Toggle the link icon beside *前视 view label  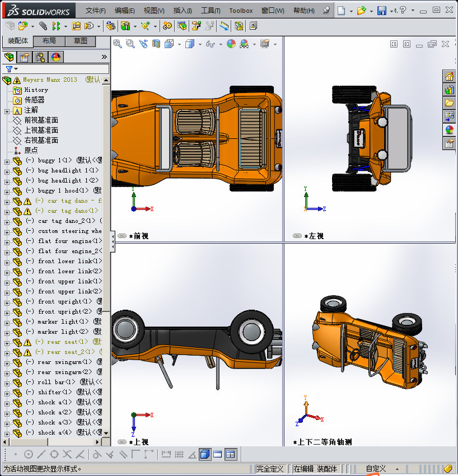[x=122, y=236]
